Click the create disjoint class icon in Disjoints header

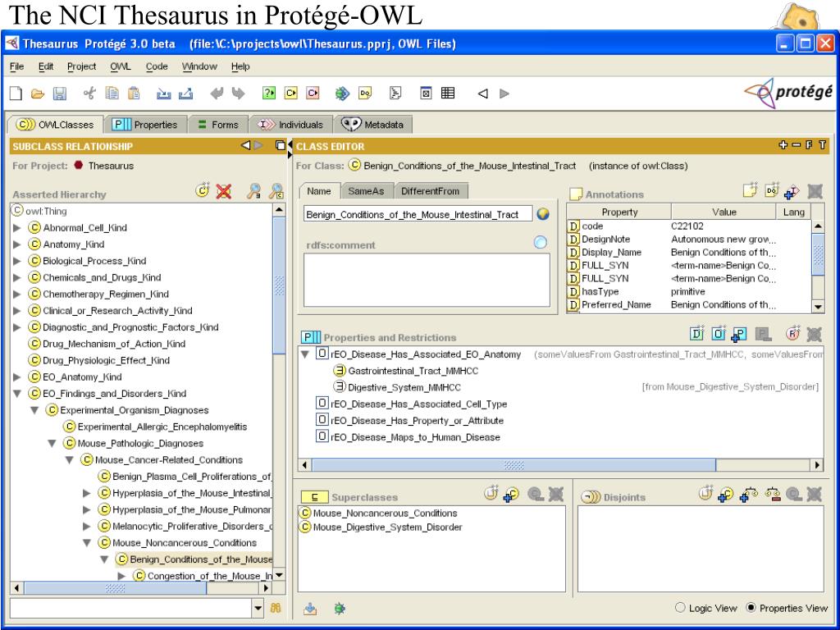(705, 493)
